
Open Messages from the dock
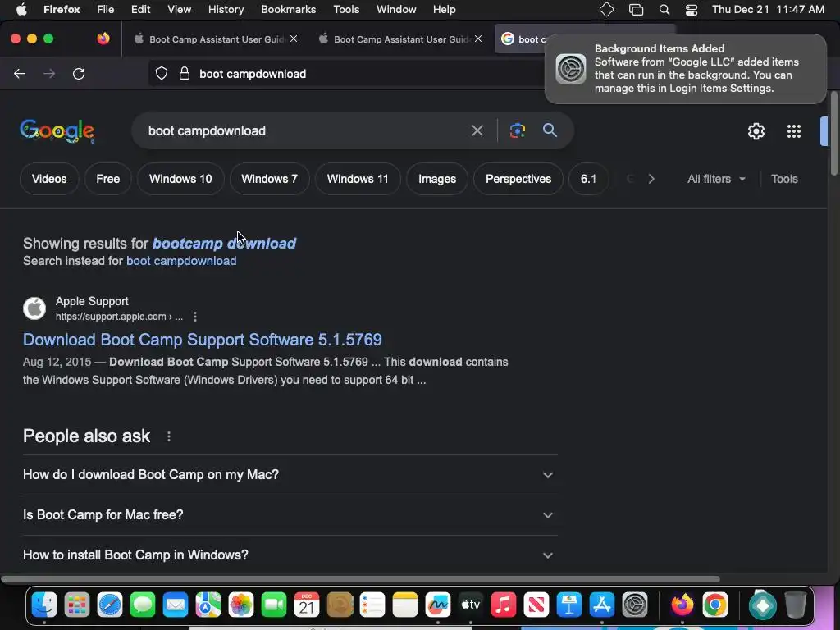pyautogui.click(x=143, y=605)
